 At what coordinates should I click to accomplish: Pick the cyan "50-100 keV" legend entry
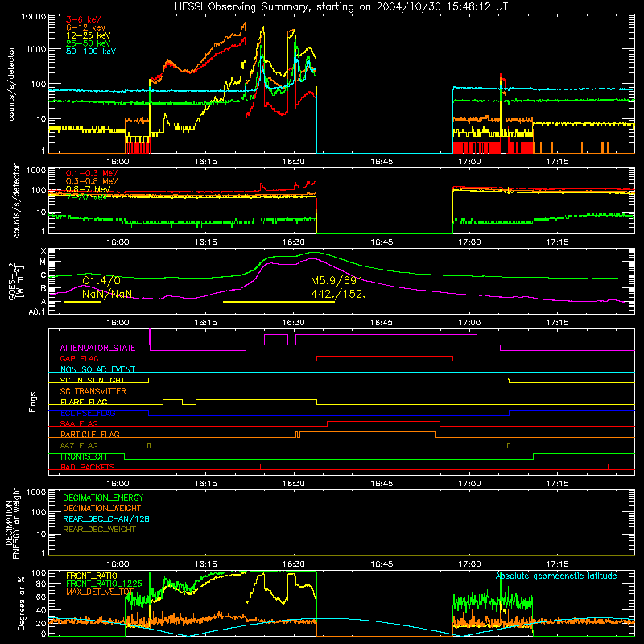(x=91, y=52)
